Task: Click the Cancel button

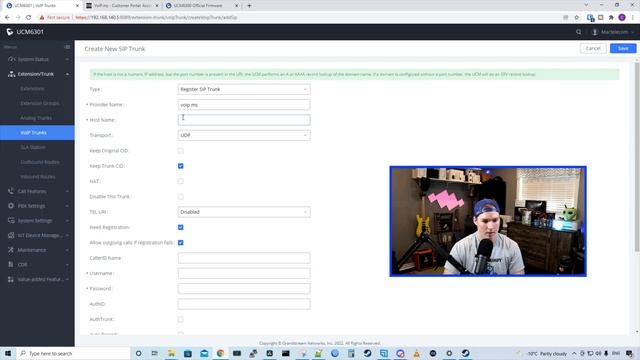Action: point(593,48)
